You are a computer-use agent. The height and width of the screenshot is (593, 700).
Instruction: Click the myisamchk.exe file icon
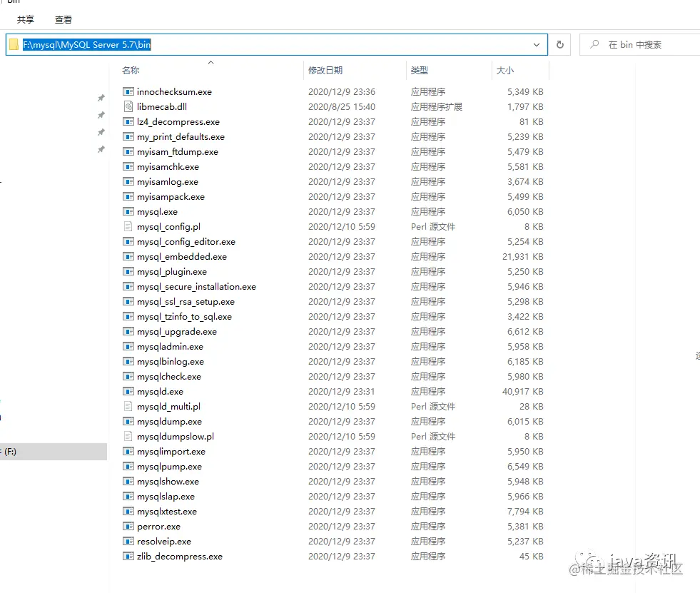point(128,166)
